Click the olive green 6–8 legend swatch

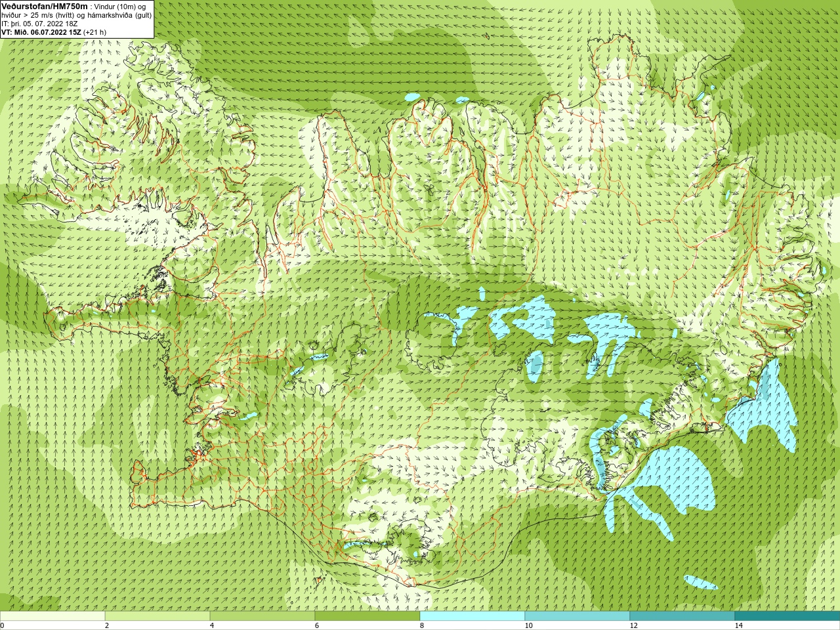[367, 616]
